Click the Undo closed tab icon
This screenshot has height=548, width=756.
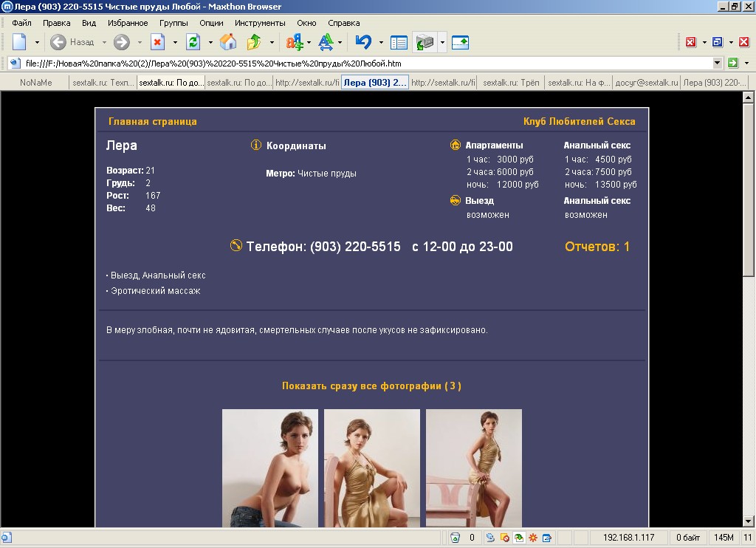(362, 42)
